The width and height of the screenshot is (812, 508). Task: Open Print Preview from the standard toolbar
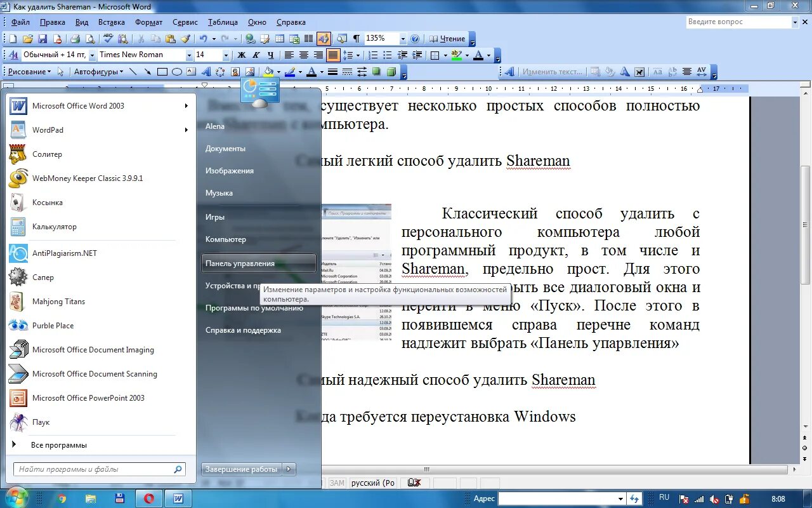[90, 39]
